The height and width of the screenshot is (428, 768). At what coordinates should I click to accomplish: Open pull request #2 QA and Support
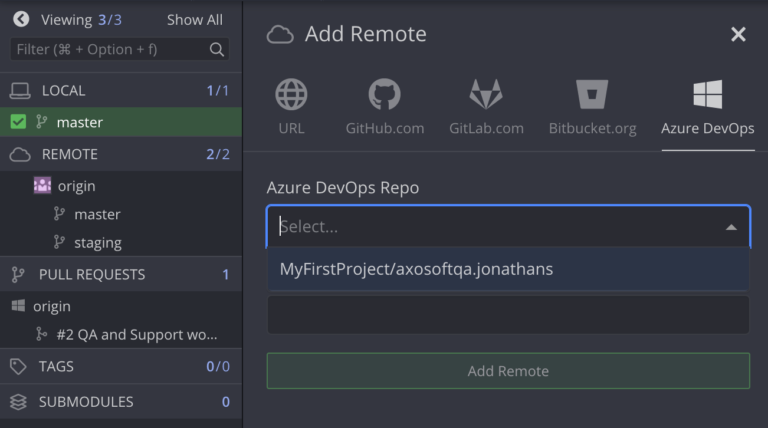coord(136,334)
